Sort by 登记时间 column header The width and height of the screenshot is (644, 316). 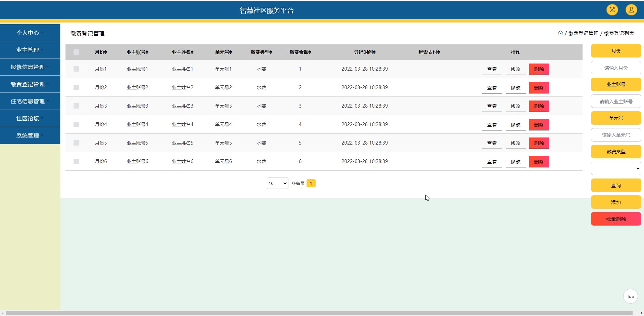point(365,52)
